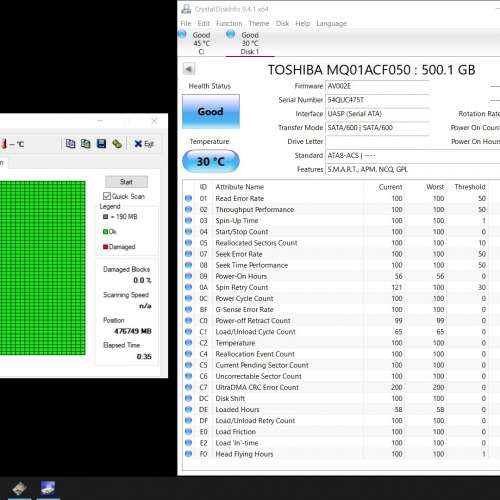
Task: Click the status orb for Throughput Performance
Action: pos(188,209)
